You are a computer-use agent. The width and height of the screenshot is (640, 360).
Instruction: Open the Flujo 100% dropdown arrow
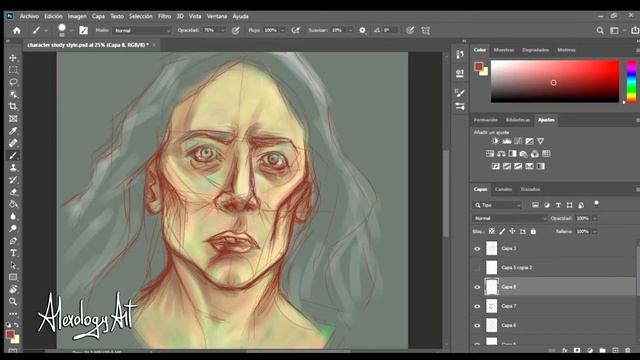pos(282,31)
